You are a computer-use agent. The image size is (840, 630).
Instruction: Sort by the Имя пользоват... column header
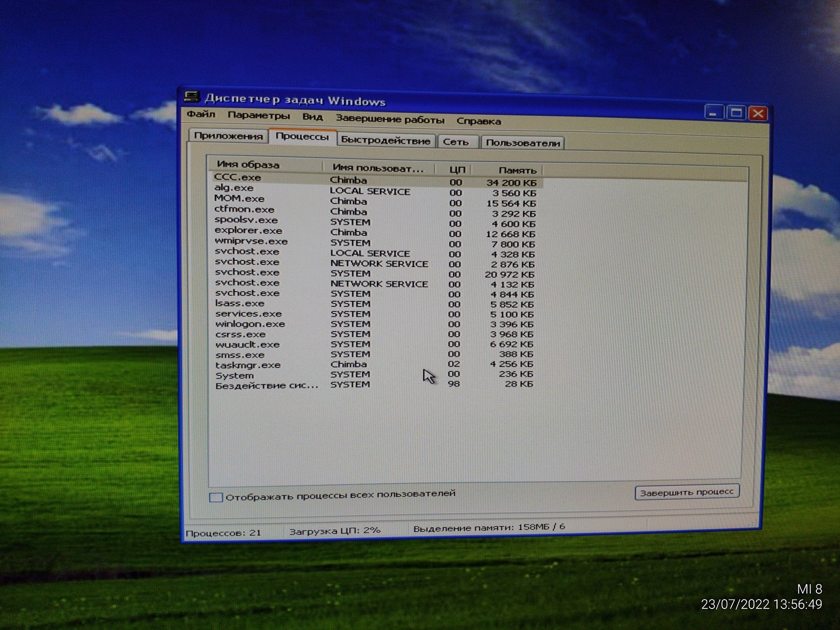pos(378,168)
